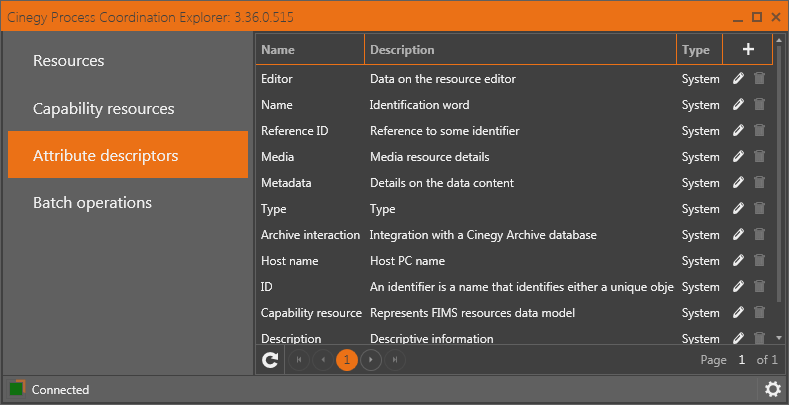Viewport: 789px width, 405px height.
Task: Add a new attribute descriptor
Action: (x=748, y=49)
